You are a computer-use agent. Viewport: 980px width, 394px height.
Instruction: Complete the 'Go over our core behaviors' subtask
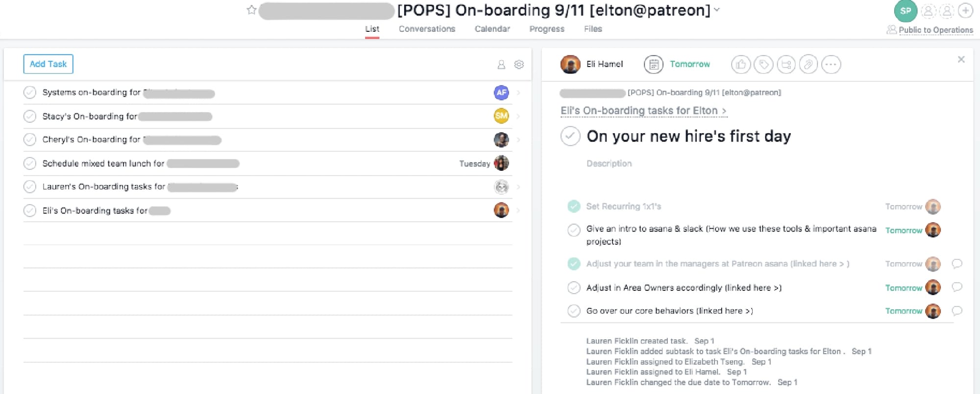(574, 311)
